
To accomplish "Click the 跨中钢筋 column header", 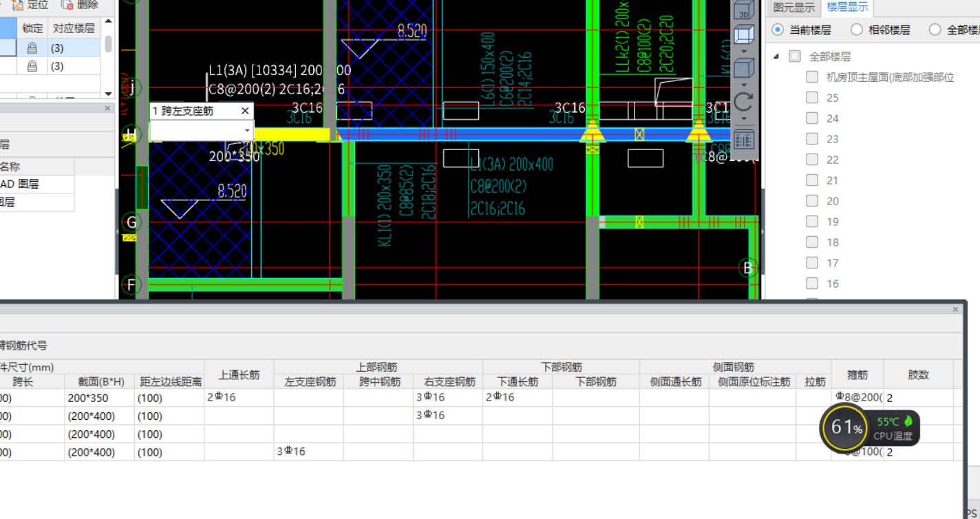I will (x=379, y=381).
